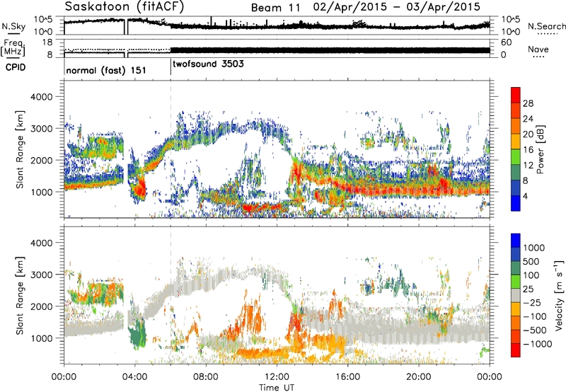Click the dashed CPID-change line in Power panel

click(x=171, y=149)
